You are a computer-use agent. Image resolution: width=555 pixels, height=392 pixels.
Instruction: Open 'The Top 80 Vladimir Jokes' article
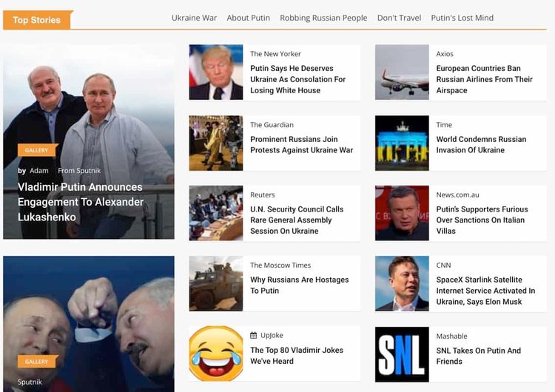pos(297,356)
